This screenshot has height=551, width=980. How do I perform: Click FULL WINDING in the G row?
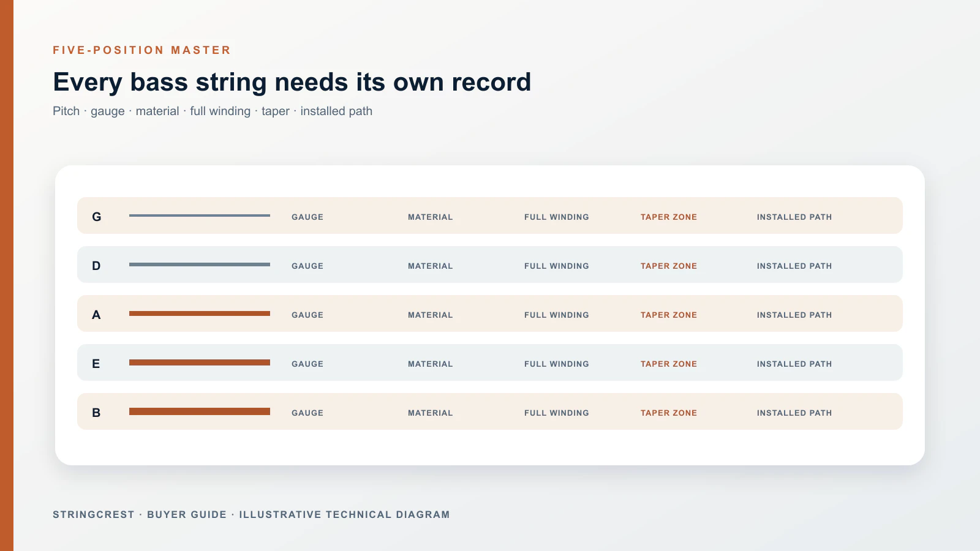click(557, 217)
